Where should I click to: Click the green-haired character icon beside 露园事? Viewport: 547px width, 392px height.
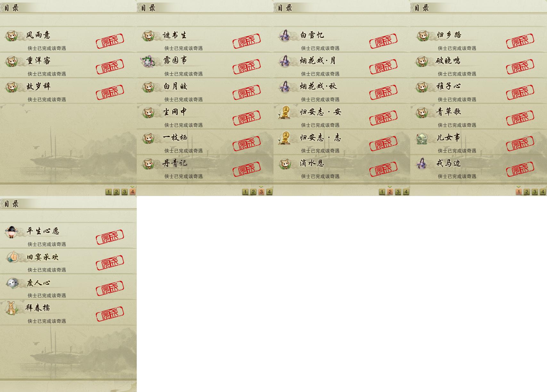click(x=148, y=61)
